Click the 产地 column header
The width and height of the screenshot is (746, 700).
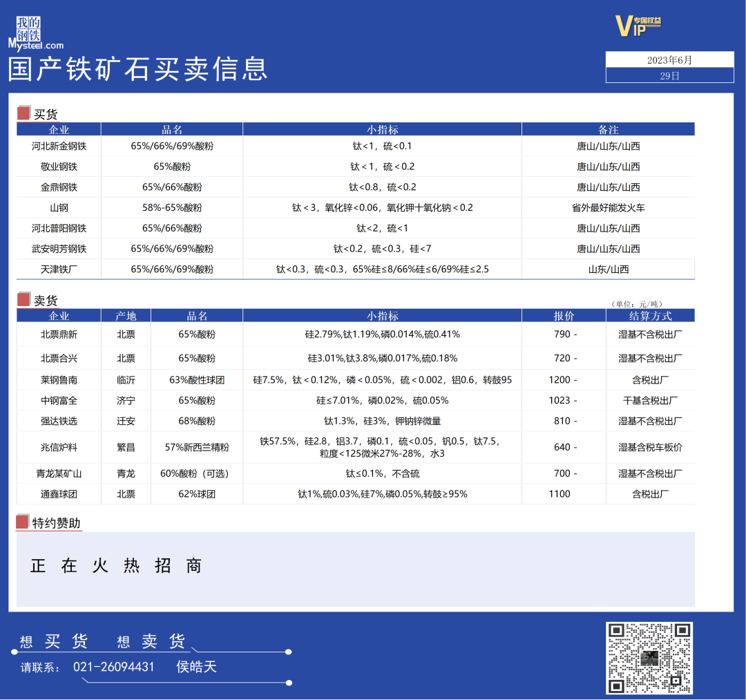(126, 316)
